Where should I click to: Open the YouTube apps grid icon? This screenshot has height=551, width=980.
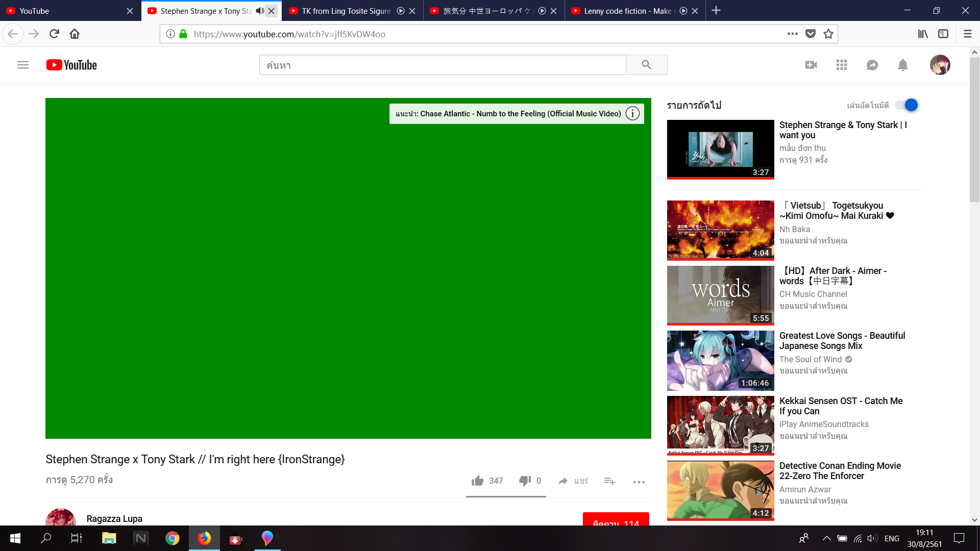[x=842, y=65]
